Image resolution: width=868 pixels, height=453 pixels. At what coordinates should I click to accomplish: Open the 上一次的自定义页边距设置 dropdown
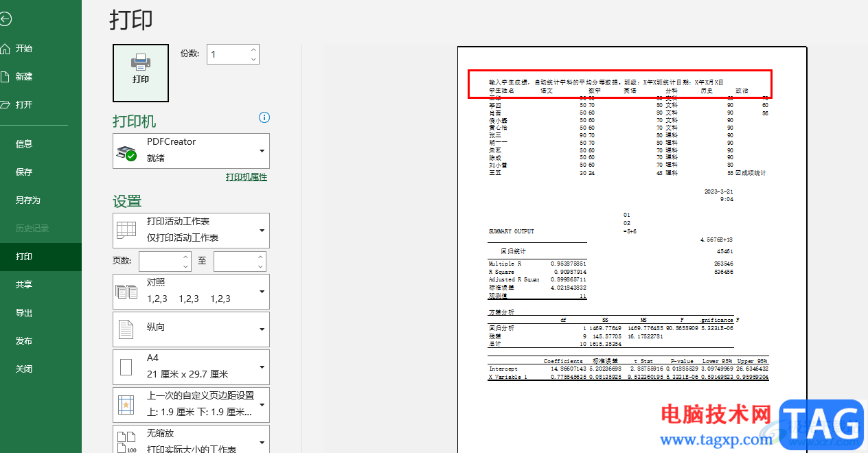[191, 404]
